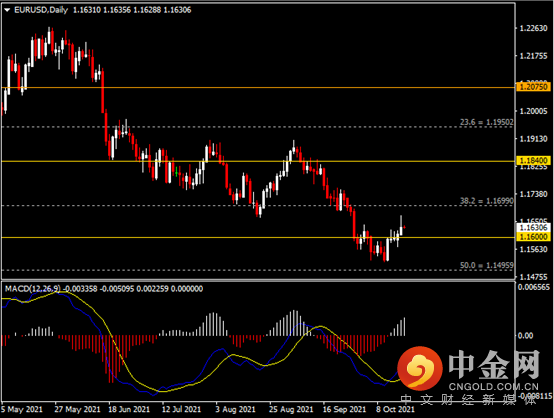The height and width of the screenshot is (418, 554).
Task: Click the 16 Sep 2021 date marker
Action: (x=344, y=409)
